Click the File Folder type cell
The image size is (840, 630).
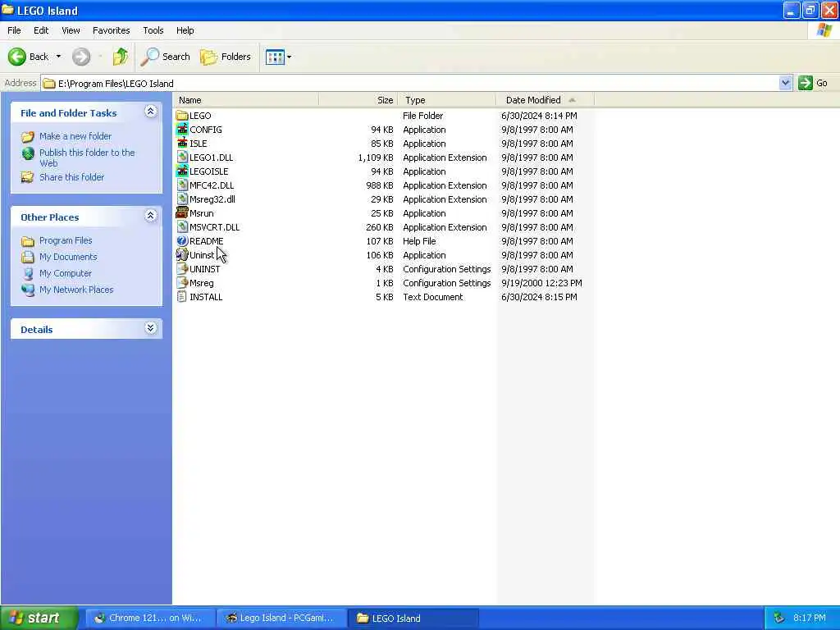(422, 116)
